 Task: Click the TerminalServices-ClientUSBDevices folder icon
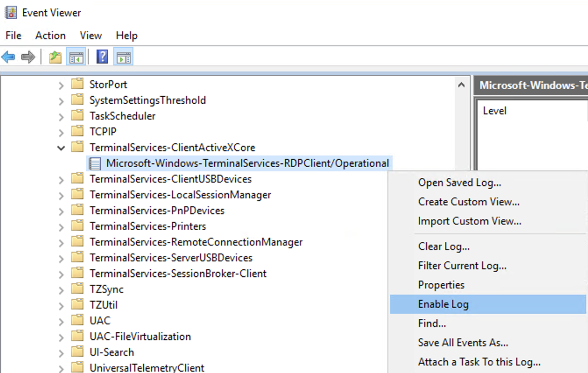78,179
